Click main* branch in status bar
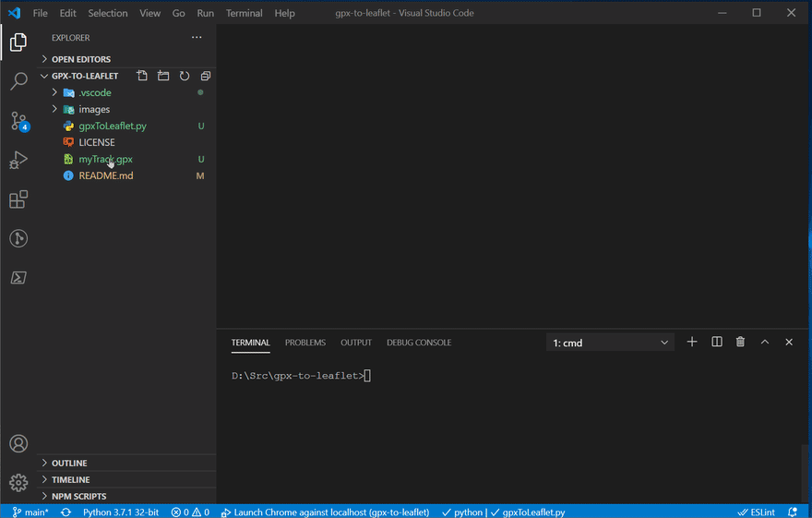Screen dimensions: 812x518 (x=30, y=512)
